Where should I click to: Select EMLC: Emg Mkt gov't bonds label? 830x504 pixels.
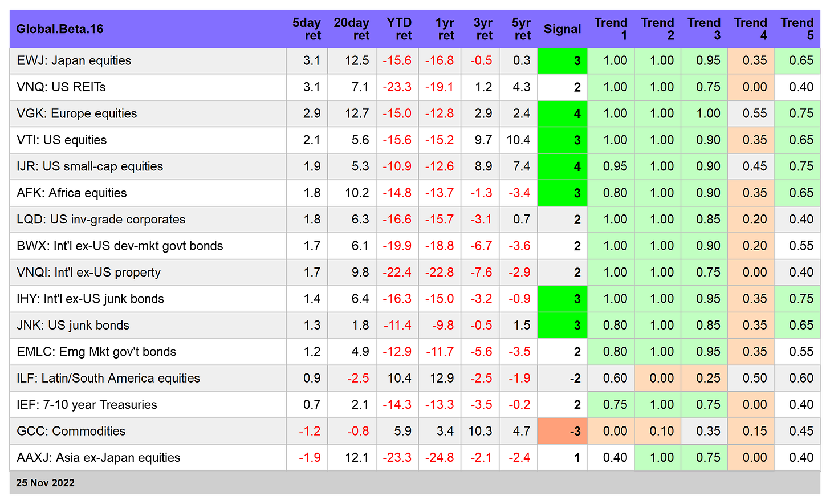[96, 352]
